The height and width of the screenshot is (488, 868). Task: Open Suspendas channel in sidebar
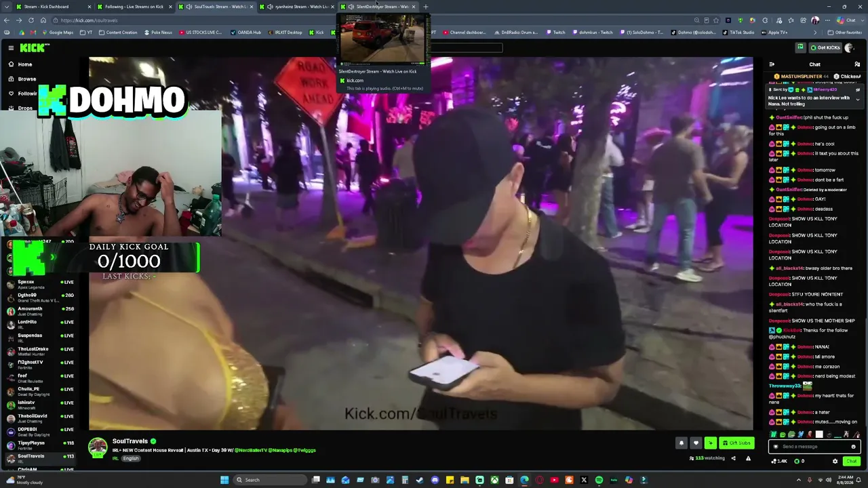click(x=39, y=338)
